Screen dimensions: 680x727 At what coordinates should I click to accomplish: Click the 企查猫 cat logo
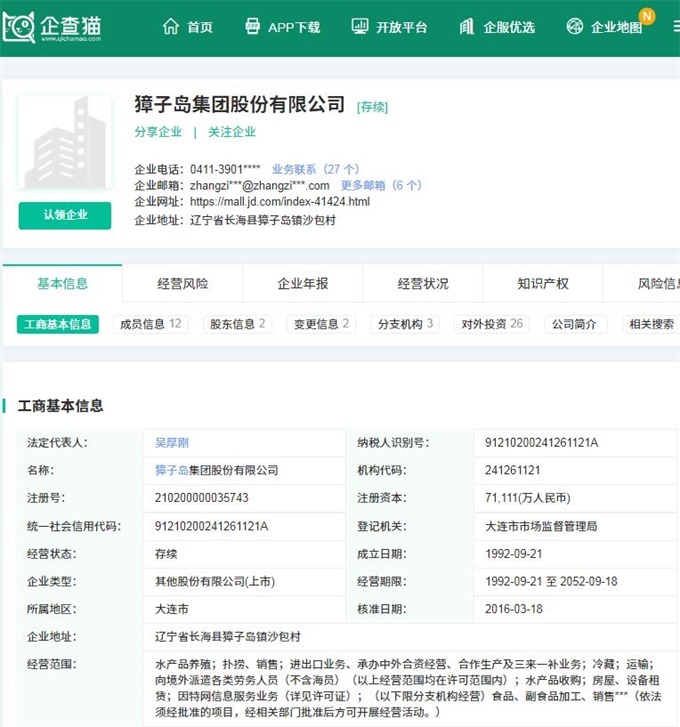point(19,27)
